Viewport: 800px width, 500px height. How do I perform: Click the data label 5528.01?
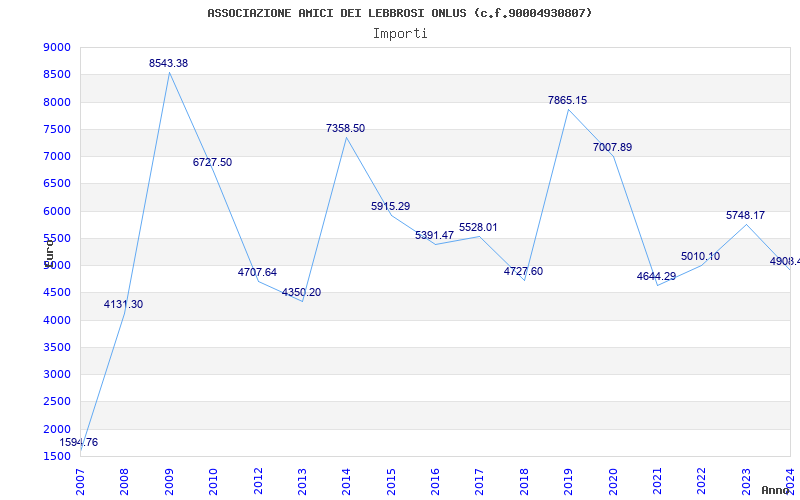pyautogui.click(x=478, y=228)
